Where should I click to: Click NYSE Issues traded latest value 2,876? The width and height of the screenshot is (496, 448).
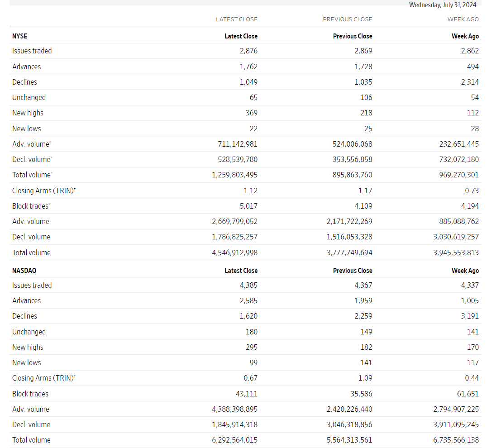(248, 51)
